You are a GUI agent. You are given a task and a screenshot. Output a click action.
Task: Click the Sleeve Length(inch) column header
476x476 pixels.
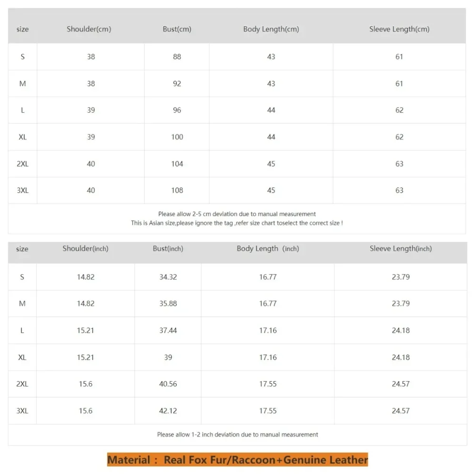401,248
